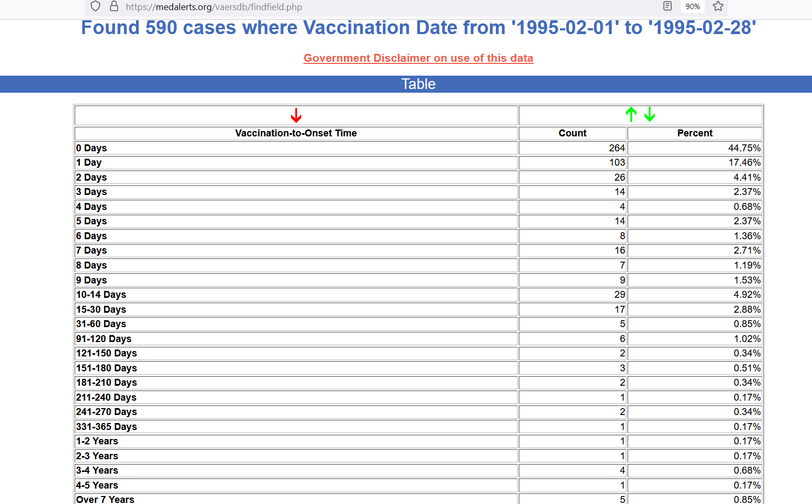Bookmark this page with the star icon

coord(718,6)
